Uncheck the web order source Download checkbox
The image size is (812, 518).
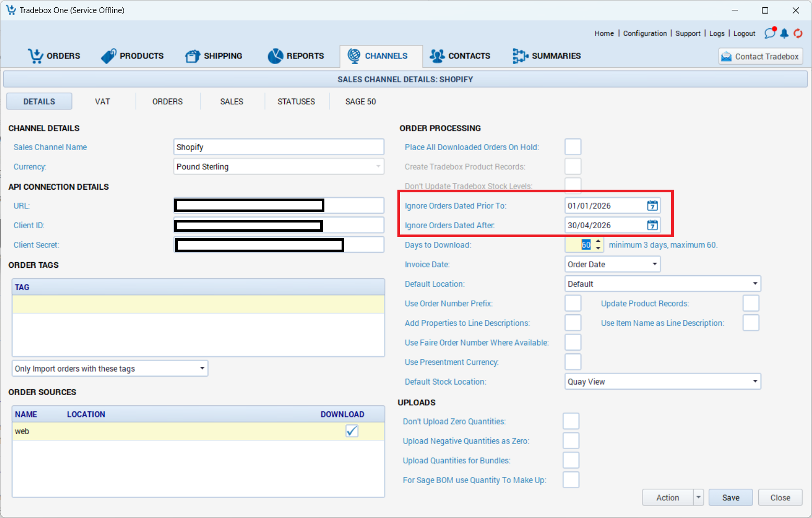pyautogui.click(x=352, y=431)
